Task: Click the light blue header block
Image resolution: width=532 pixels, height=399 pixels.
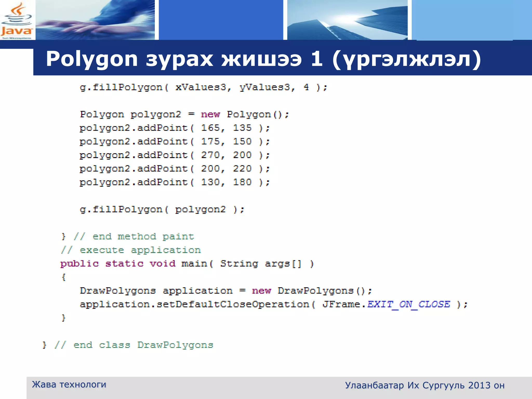Action: coord(471,20)
